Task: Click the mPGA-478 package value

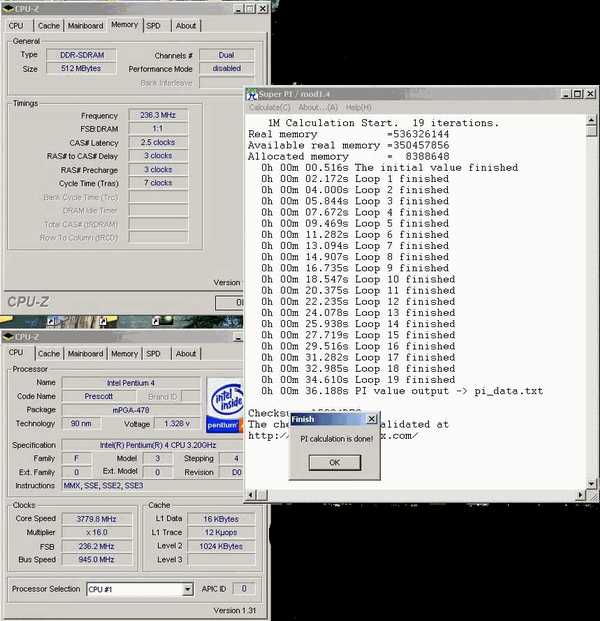Action: (x=131, y=410)
